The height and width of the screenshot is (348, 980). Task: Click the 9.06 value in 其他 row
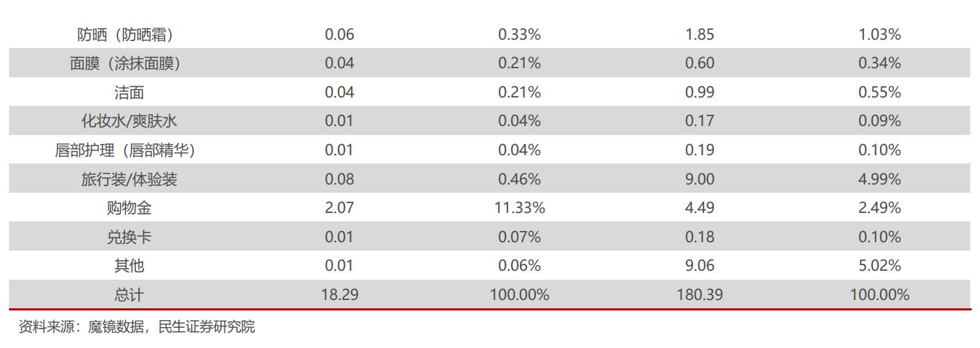pos(699,265)
